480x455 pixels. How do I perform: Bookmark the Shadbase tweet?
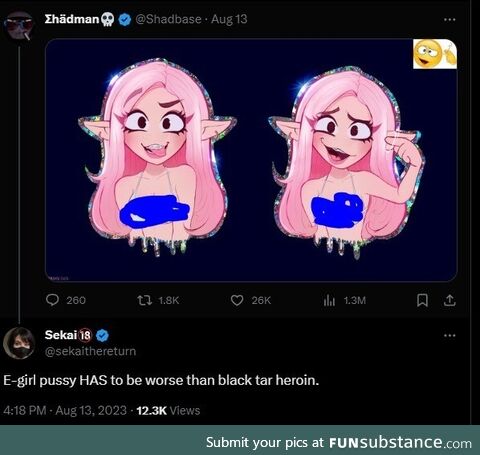tap(422, 300)
